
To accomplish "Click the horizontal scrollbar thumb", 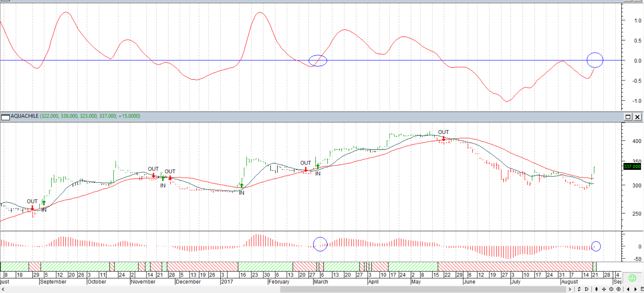I will (x=424, y=290).
